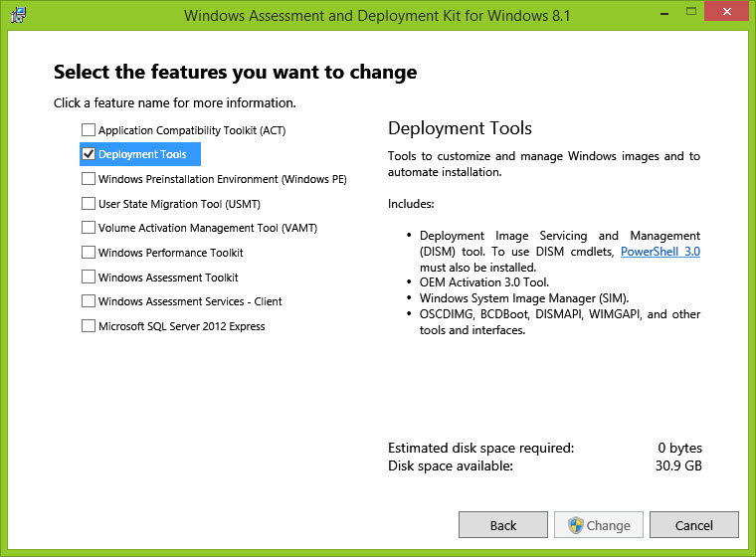Select Windows Assessment Services - Client checkbox

(x=89, y=301)
